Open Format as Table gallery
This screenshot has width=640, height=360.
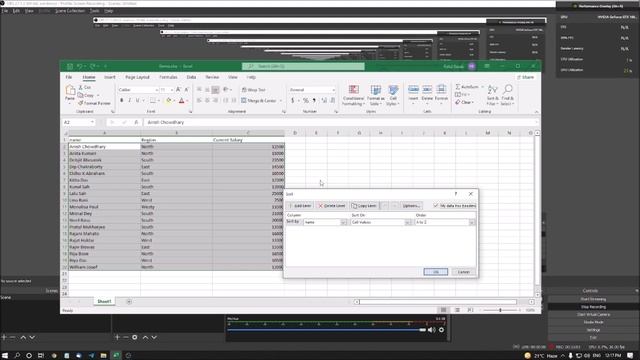tap(376, 95)
